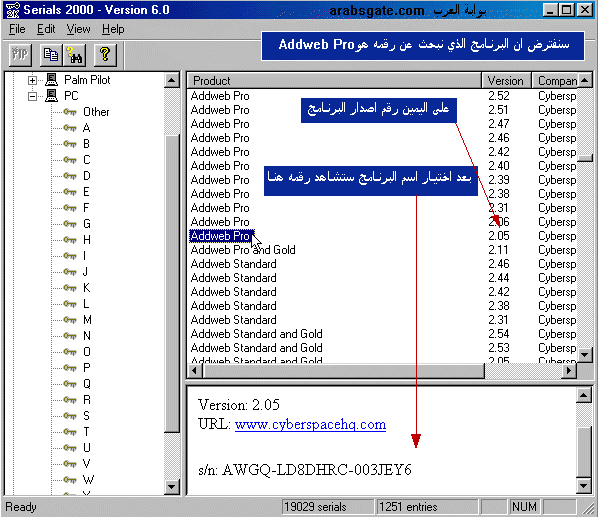Screen dimensions: 598x517
Task: Click the key icon beside letter S
Action: pyautogui.click(x=70, y=416)
